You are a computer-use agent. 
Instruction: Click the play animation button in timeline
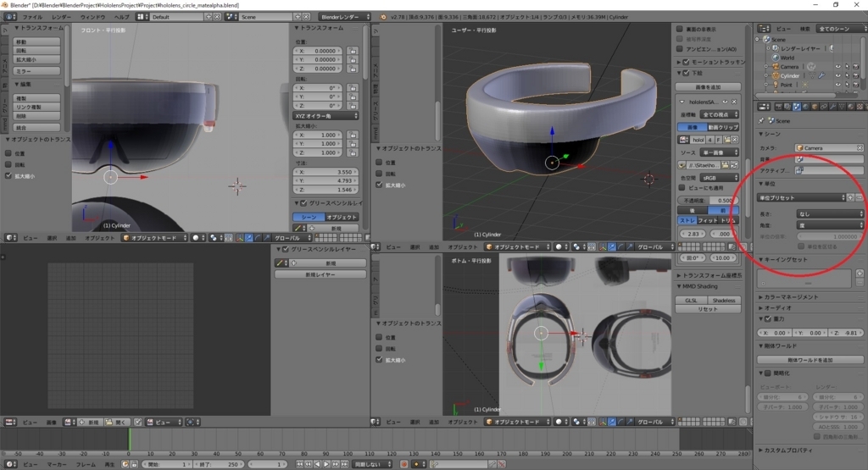click(x=326, y=464)
